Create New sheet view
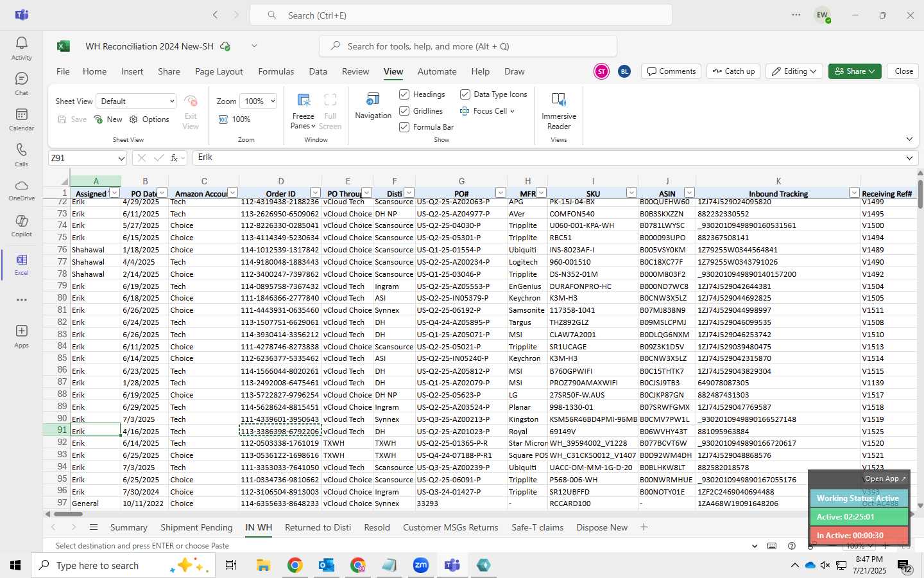 coord(108,119)
